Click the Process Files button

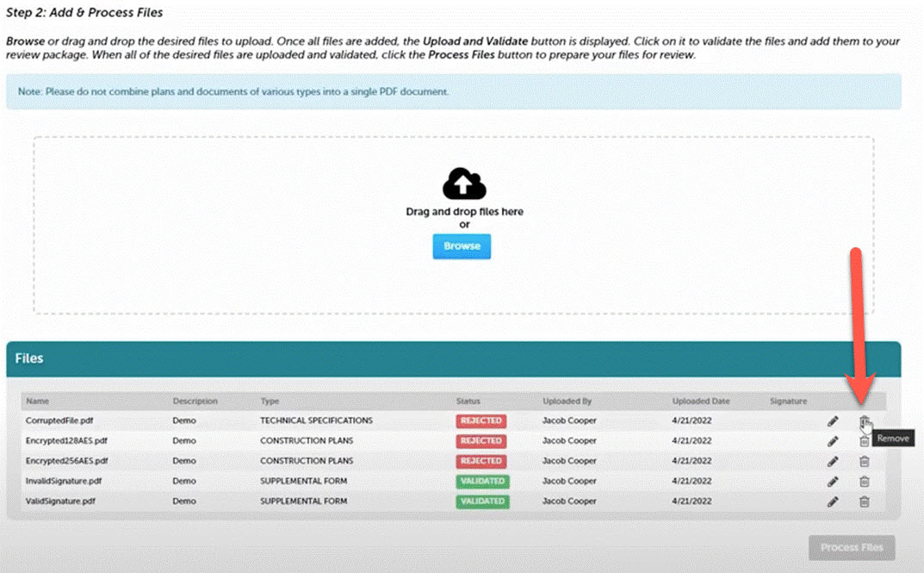pyautogui.click(x=852, y=548)
